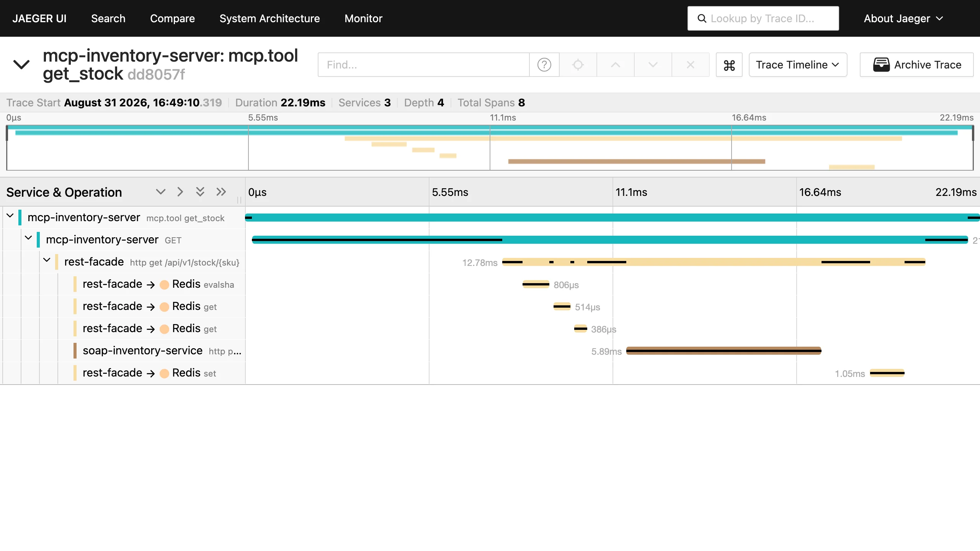
Task: Collapse one level of spans chevron
Action: click(180, 192)
